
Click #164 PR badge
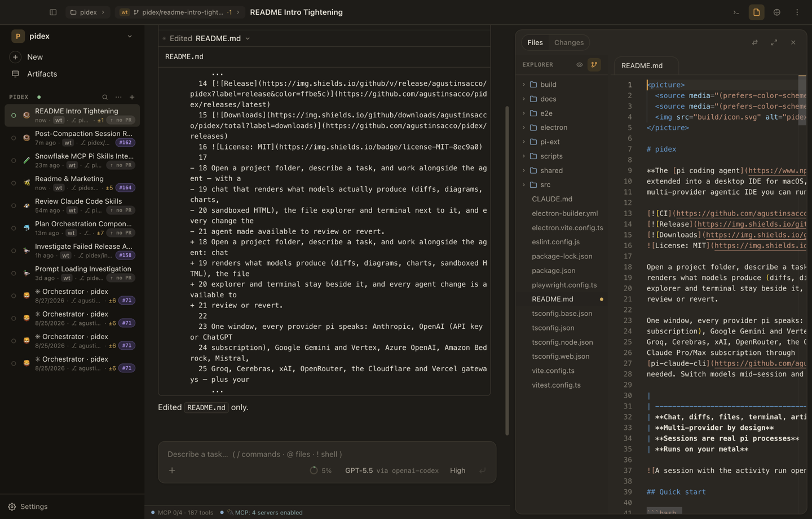click(125, 188)
